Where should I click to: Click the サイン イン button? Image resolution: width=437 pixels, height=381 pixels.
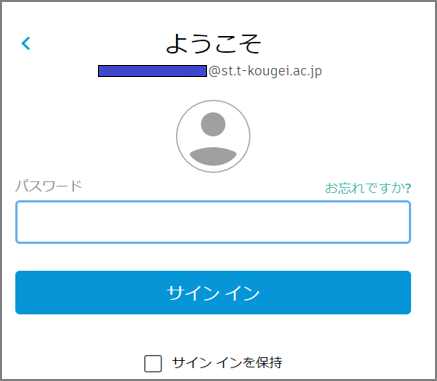(x=213, y=292)
